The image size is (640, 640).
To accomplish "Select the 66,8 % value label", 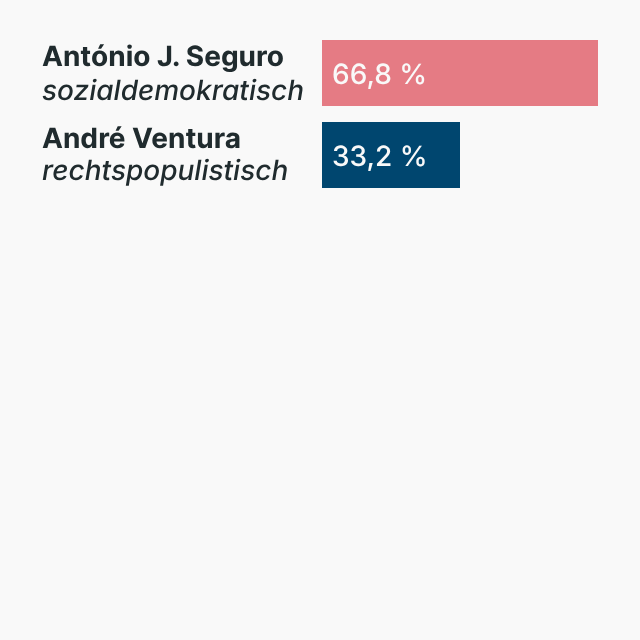I will pyautogui.click(x=379, y=74).
